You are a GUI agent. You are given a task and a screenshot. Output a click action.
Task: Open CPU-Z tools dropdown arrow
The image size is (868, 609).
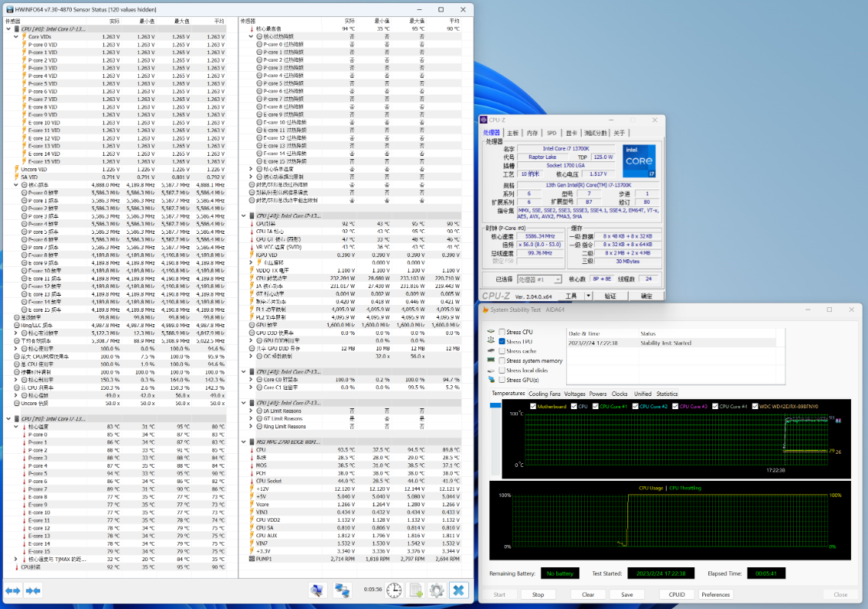tap(589, 296)
